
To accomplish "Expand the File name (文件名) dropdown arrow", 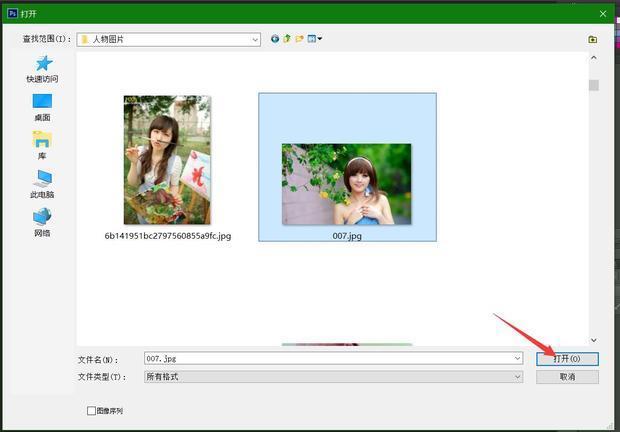I will [517, 358].
